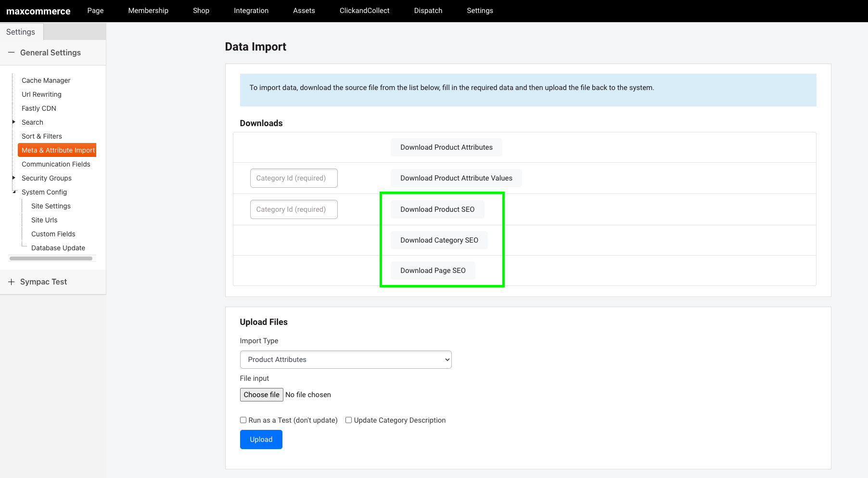Click Download Product Attributes button
The width and height of the screenshot is (868, 478).
pyautogui.click(x=447, y=147)
